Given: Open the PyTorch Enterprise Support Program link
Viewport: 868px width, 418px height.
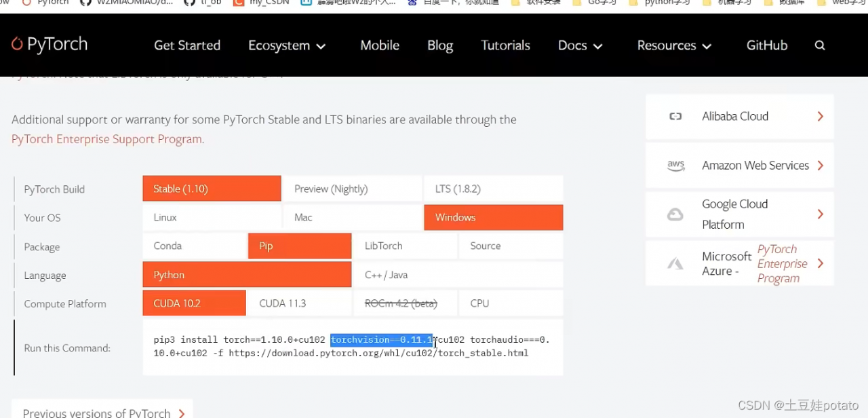Looking at the screenshot, I should click(x=108, y=139).
